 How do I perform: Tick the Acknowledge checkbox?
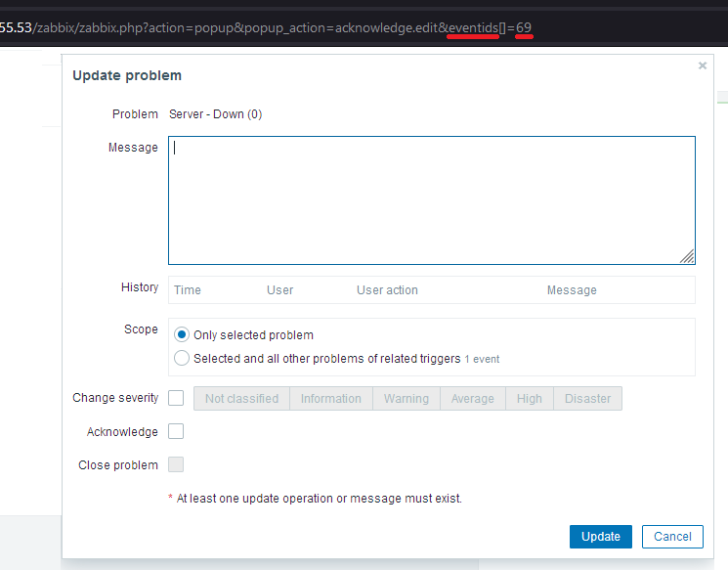(176, 431)
